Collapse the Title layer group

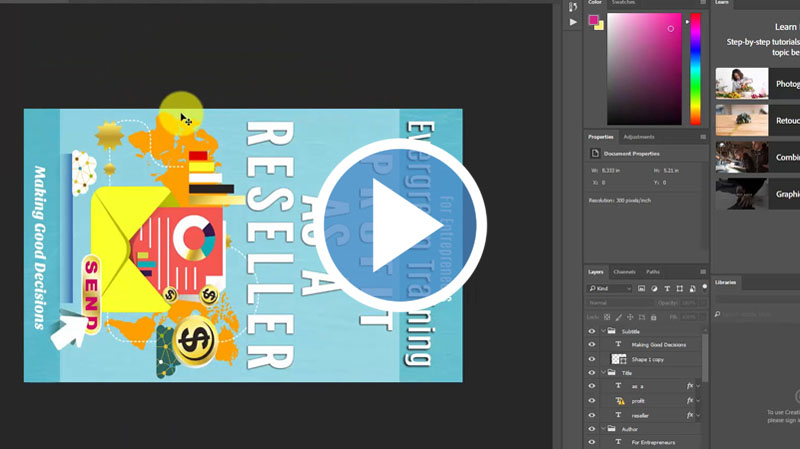[x=603, y=373]
